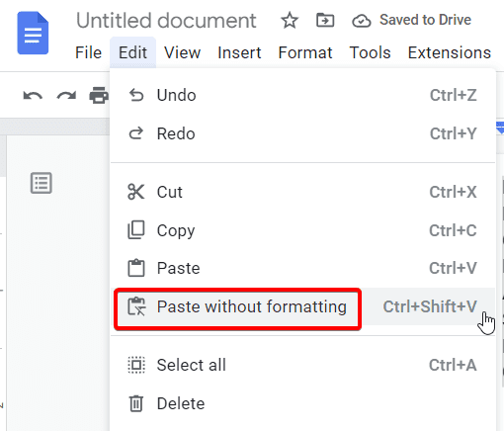Screen dimensions: 504x431
Task: Open the Insert menu
Action: point(239,52)
